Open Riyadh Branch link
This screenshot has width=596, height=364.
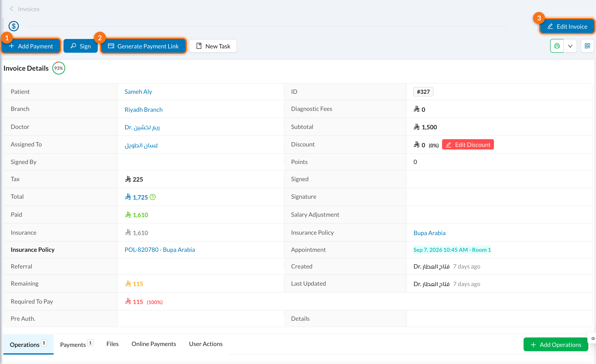pyautogui.click(x=143, y=109)
